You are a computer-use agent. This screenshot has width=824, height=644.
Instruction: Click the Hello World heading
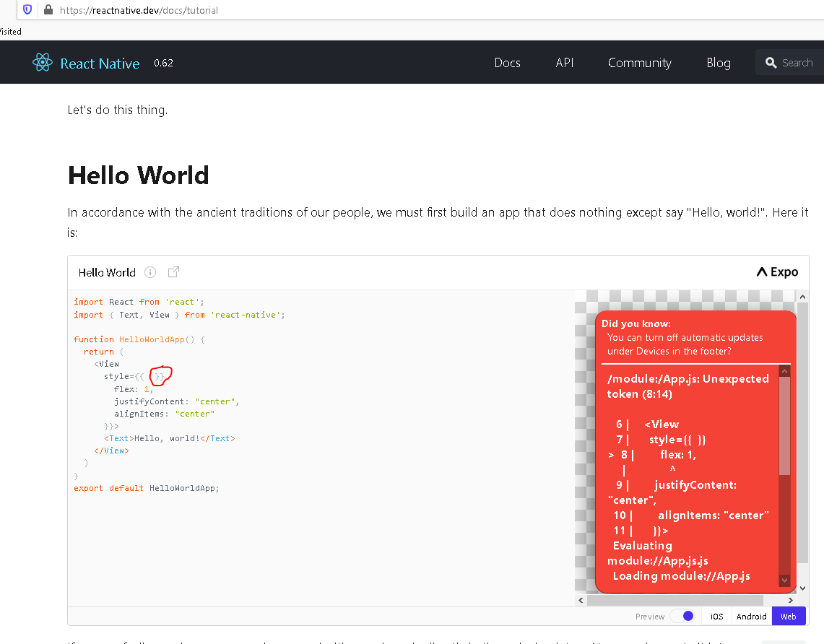click(x=138, y=175)
